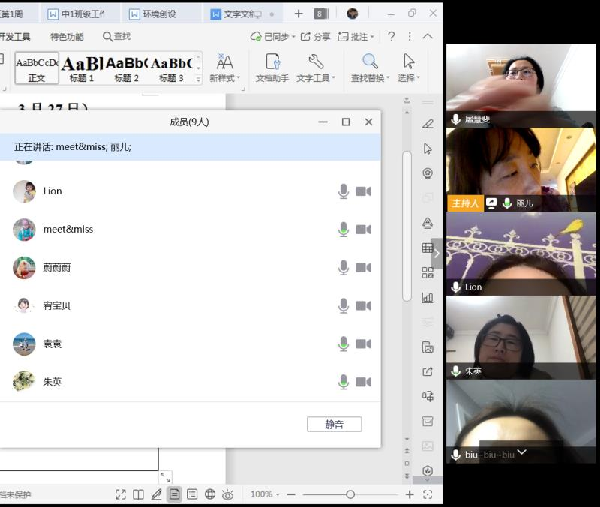The width and height of the screenshot is (600, 507).
Task: Select the Lion video thumbnail
Action: [520, 254]
